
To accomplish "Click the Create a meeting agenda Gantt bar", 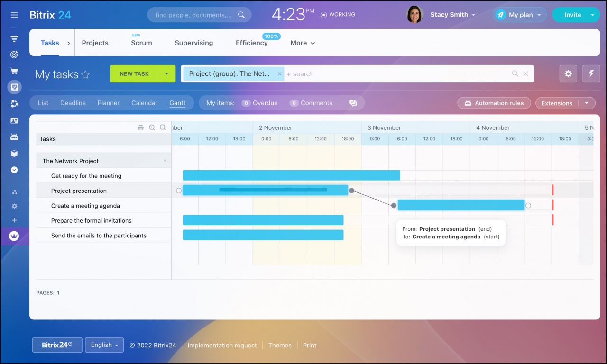I will [461, 205].
